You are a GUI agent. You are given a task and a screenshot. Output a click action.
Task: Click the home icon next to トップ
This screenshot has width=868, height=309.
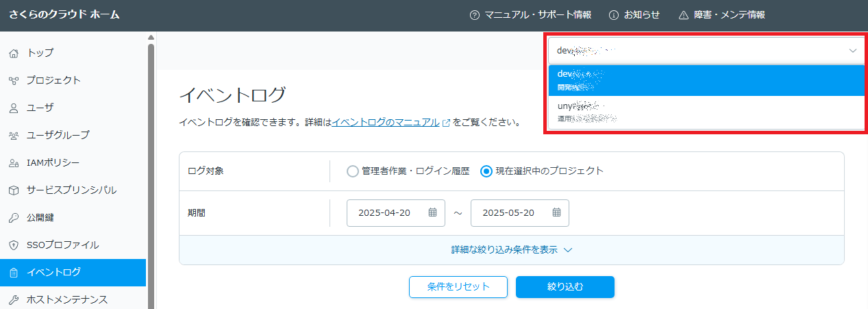click(14, 53)
